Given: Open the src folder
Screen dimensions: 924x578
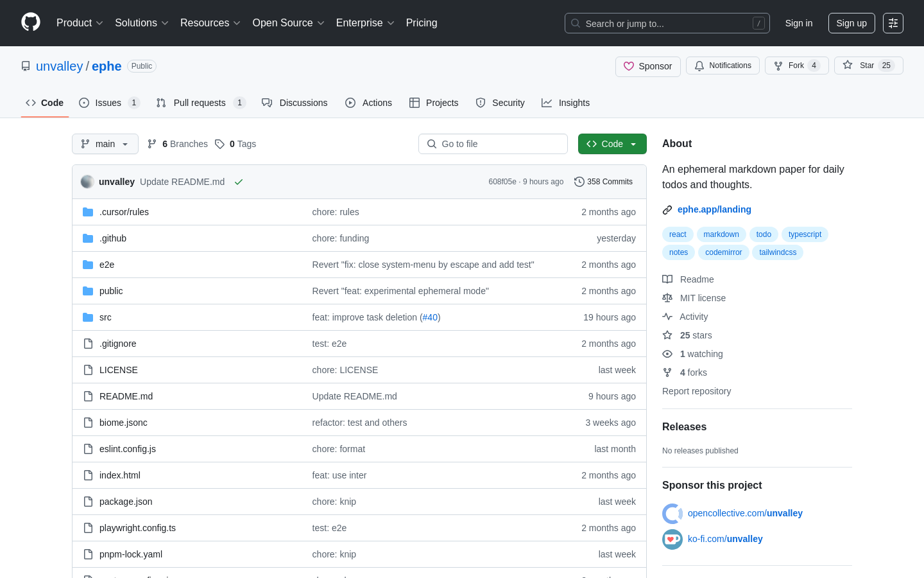Looking at the screenshot, I should [105, 317].
